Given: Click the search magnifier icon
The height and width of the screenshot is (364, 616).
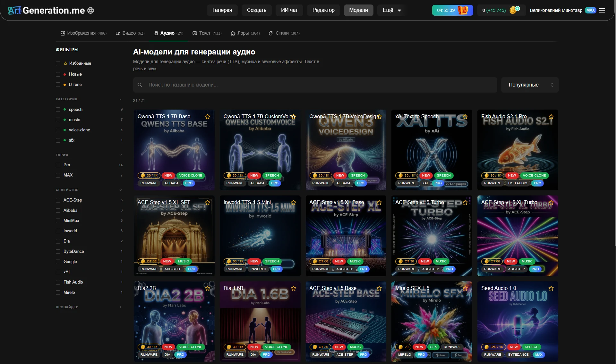Looking at the screenshot, I should (140, 85).
